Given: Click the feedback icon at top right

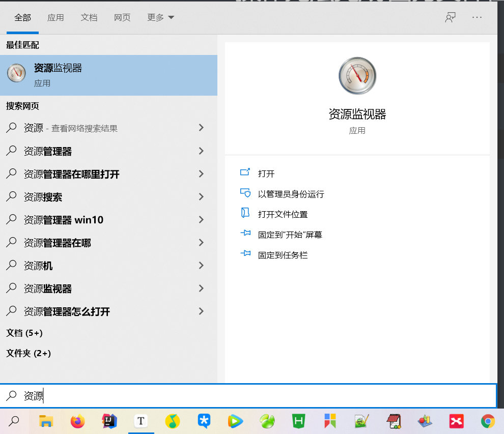Looking at the screenshot, I should point(450,17).
